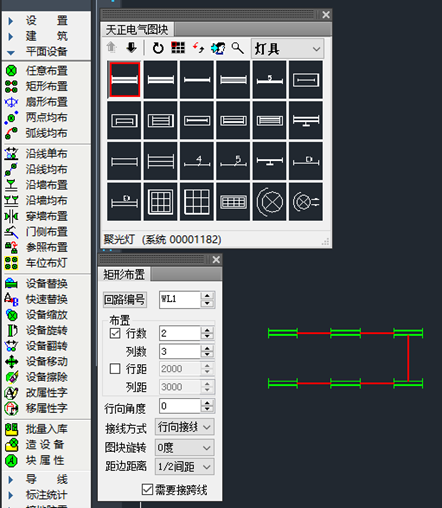Open 改属性字 edit attribute text tool
The height and width of the screenshot is (508, 442).
(x=37, y=393)
